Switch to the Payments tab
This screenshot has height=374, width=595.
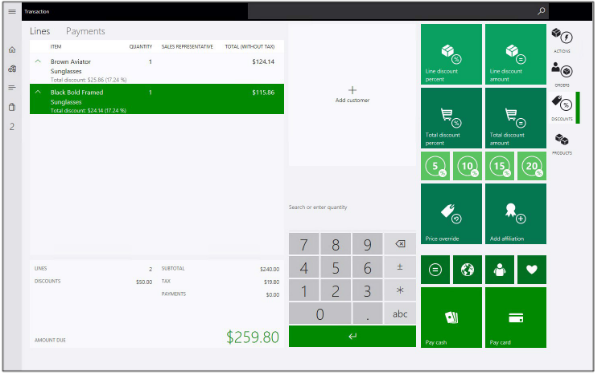(x=85, y=31)
